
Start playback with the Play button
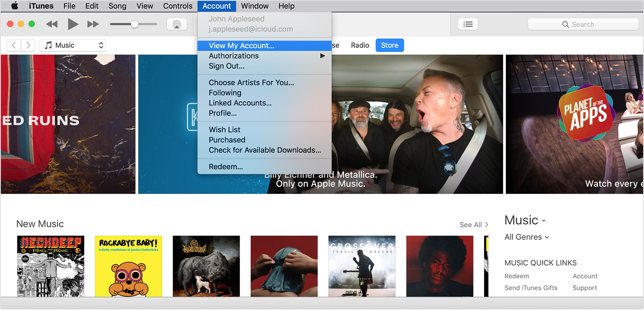click(73, 24)
